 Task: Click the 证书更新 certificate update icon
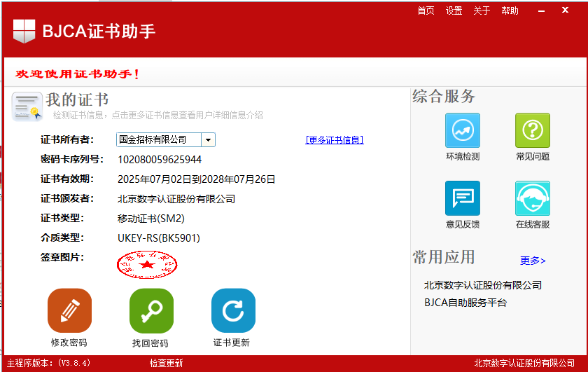pos(233,310)
